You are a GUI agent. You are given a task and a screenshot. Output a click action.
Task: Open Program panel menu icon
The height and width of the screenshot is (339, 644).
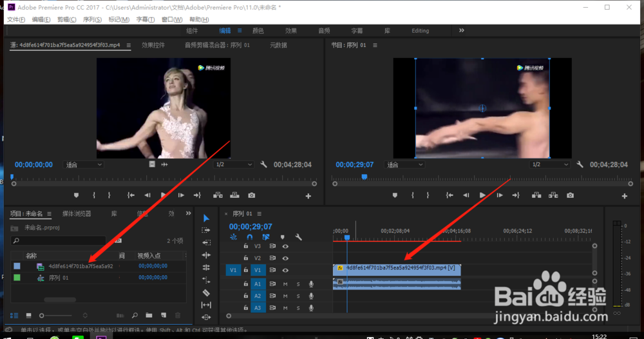(x=375, y=45)
